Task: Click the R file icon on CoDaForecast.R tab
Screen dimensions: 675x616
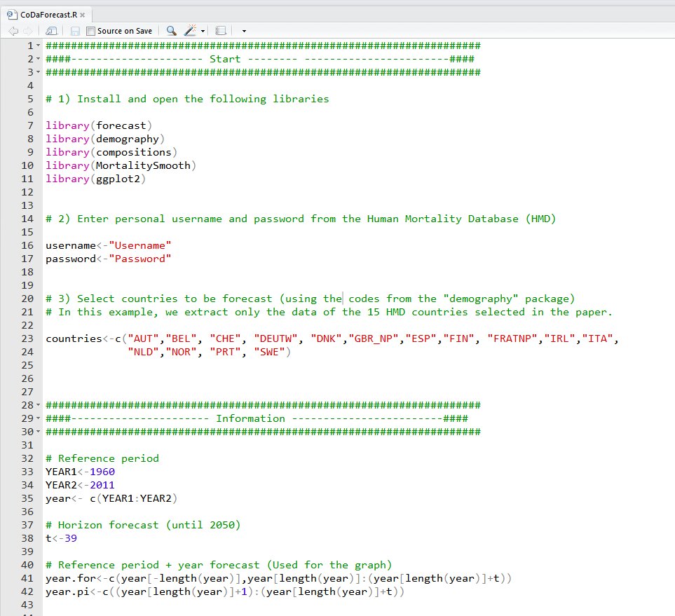Action: click(12, 14)
